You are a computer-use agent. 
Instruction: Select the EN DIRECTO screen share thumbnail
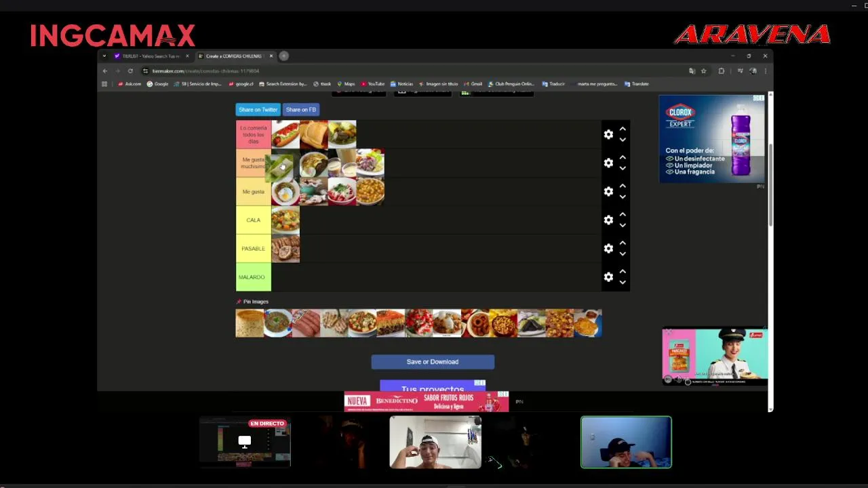pyautogui.click(x=245, y=441)
